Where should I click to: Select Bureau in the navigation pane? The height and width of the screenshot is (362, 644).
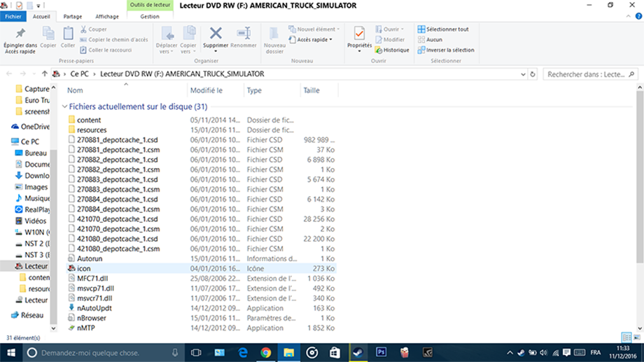click(31, 153)
